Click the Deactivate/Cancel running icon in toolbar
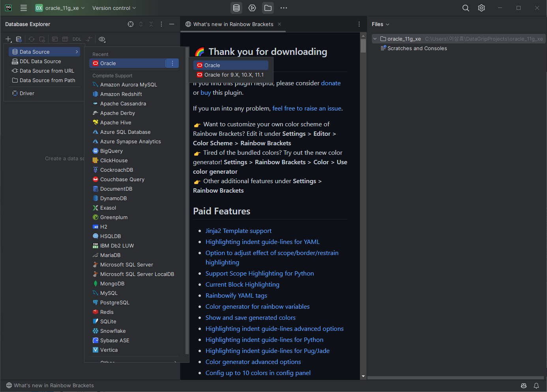Viewport: 547px width, 392px height. 42,39
